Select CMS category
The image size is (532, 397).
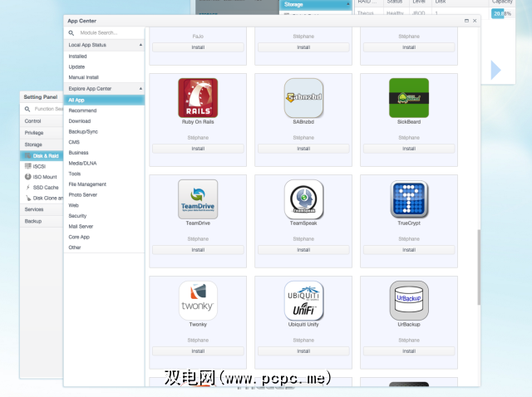click(104, 142)
